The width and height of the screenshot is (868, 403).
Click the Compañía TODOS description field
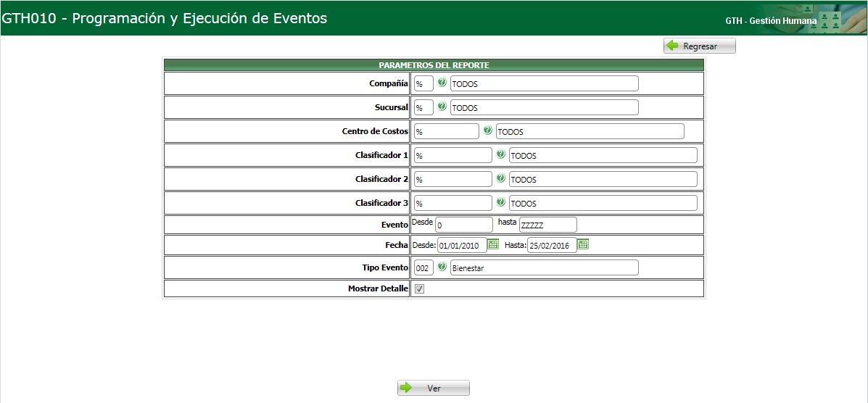545,83
